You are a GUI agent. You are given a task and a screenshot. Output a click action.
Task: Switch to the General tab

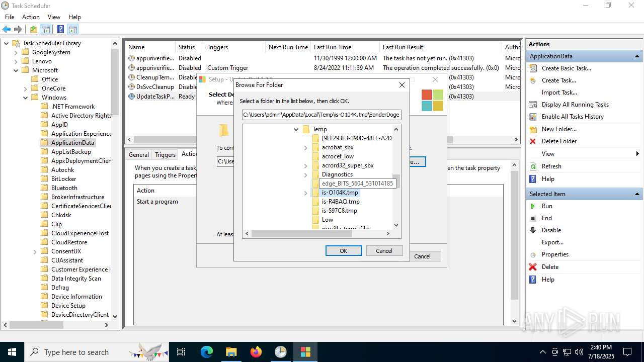(x=139, y=155)
